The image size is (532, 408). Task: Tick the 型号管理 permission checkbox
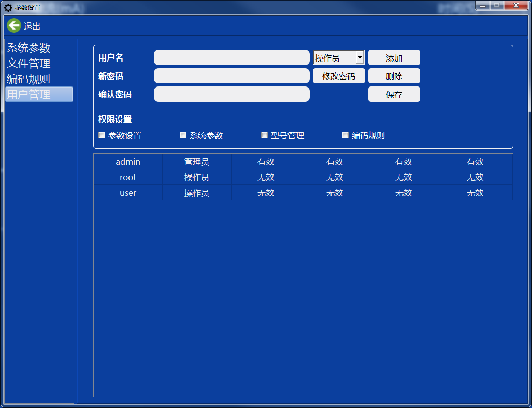tap(264, 135)
